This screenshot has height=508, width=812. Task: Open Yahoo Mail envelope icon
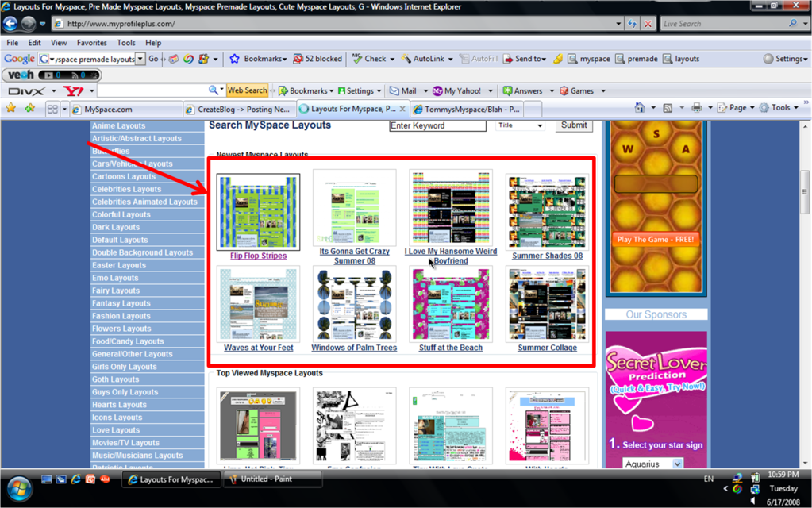coord(394,91)
